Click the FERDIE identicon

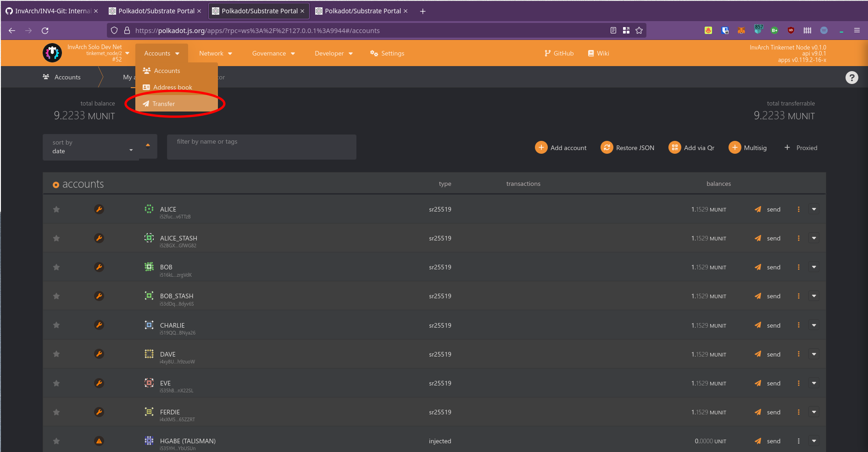pos(149,412)
